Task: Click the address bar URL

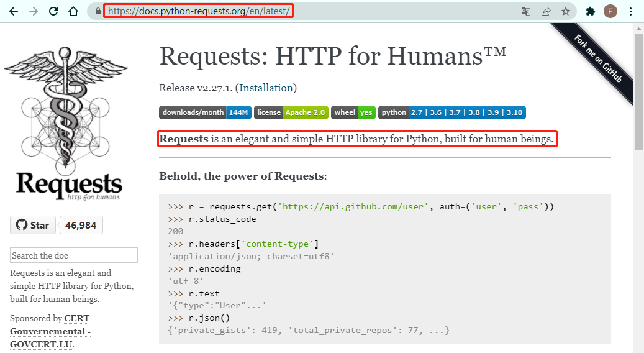Action: click(x=197, y=11)
